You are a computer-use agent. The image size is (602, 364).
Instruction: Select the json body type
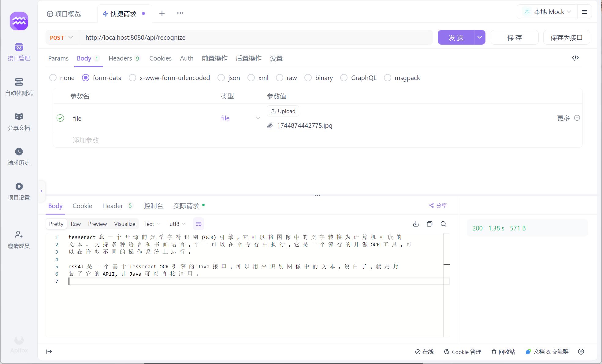pos(221,78)
